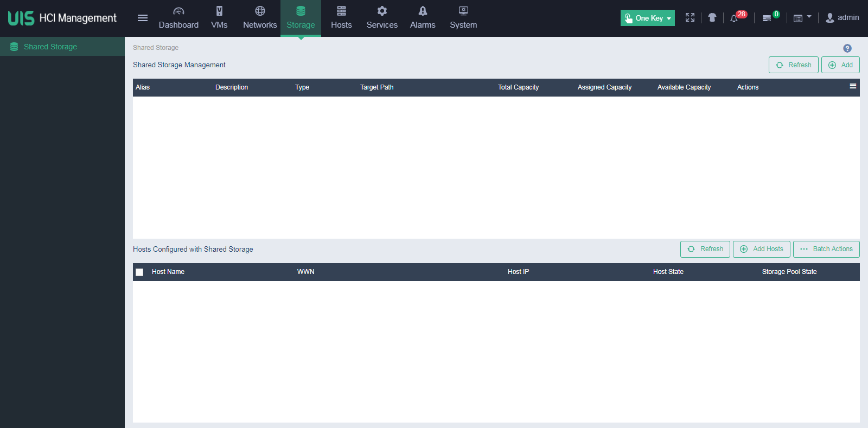Click the WWN column header
The height and width of the screenshot is (428, 868).
tap(306, 272)
